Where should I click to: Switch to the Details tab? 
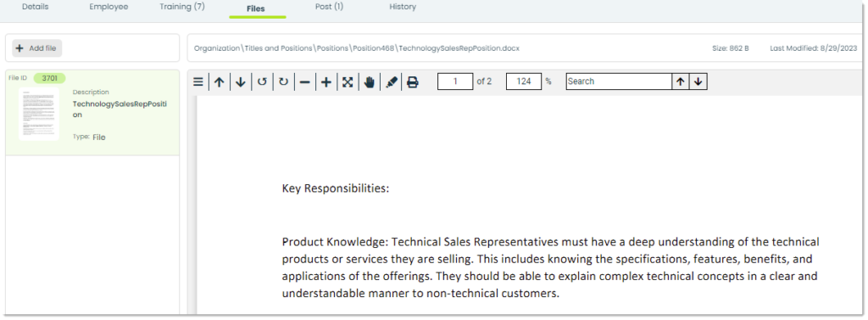35,7
